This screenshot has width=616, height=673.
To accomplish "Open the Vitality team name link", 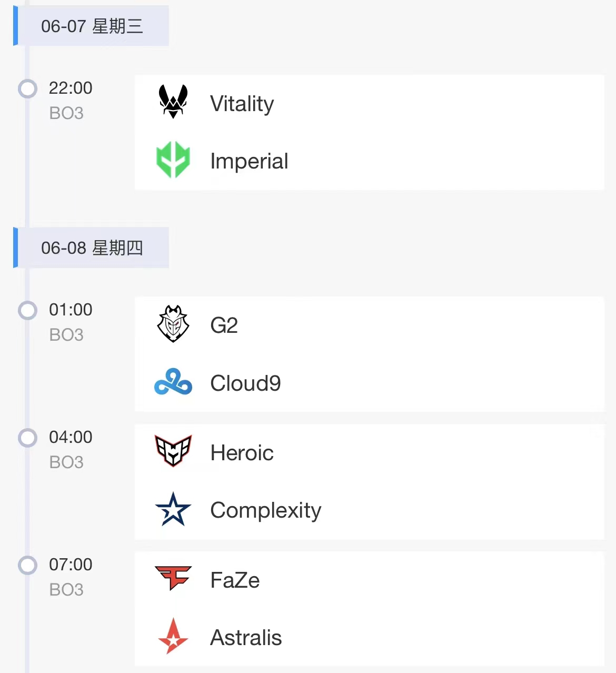I will 242,103.
